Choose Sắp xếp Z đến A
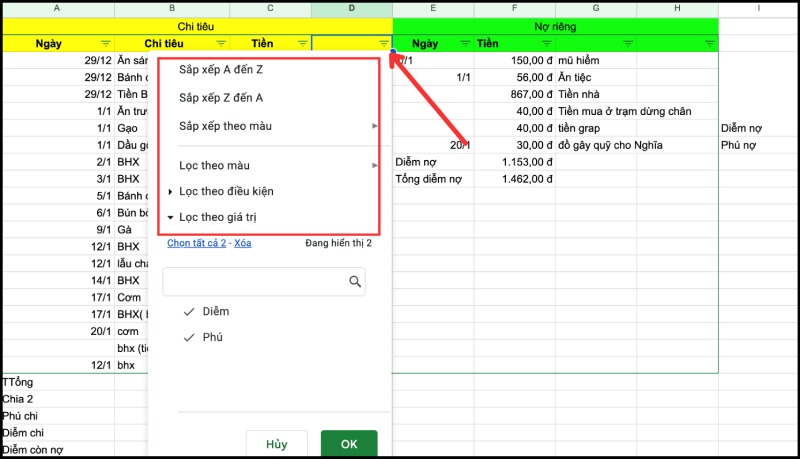 pos(221,98)
